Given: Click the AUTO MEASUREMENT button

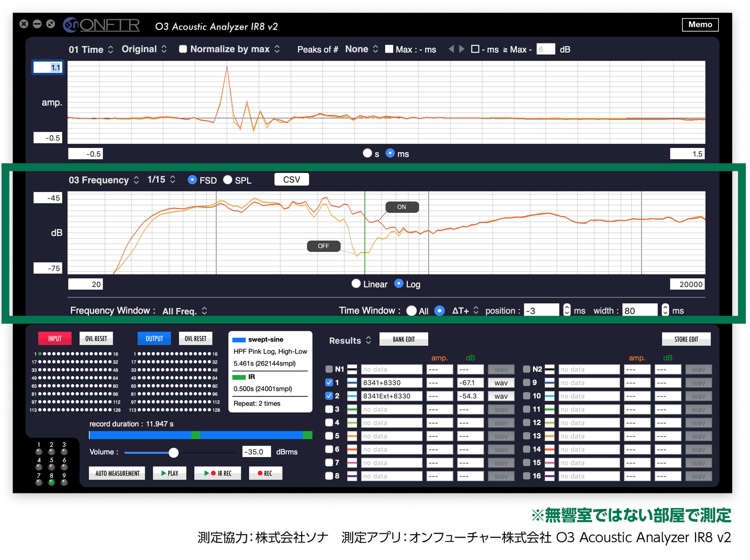Looking at the screenshot, I should (116, 473).
